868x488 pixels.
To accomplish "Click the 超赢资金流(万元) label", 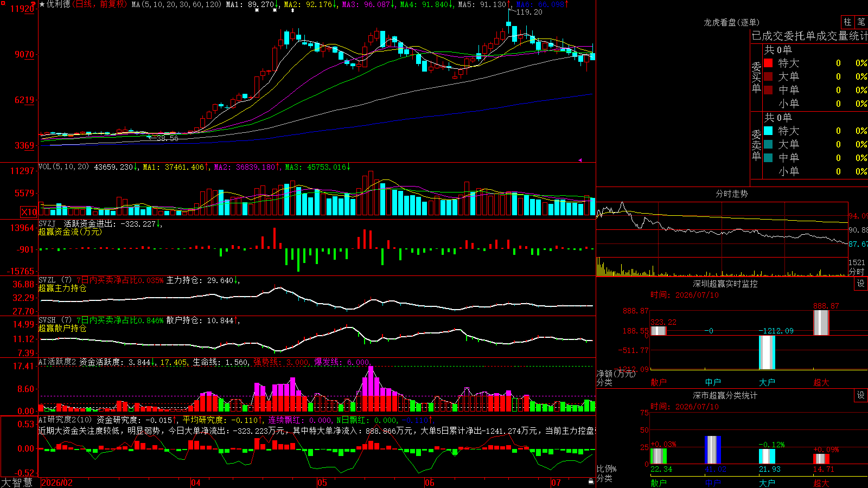I will 70,232.
